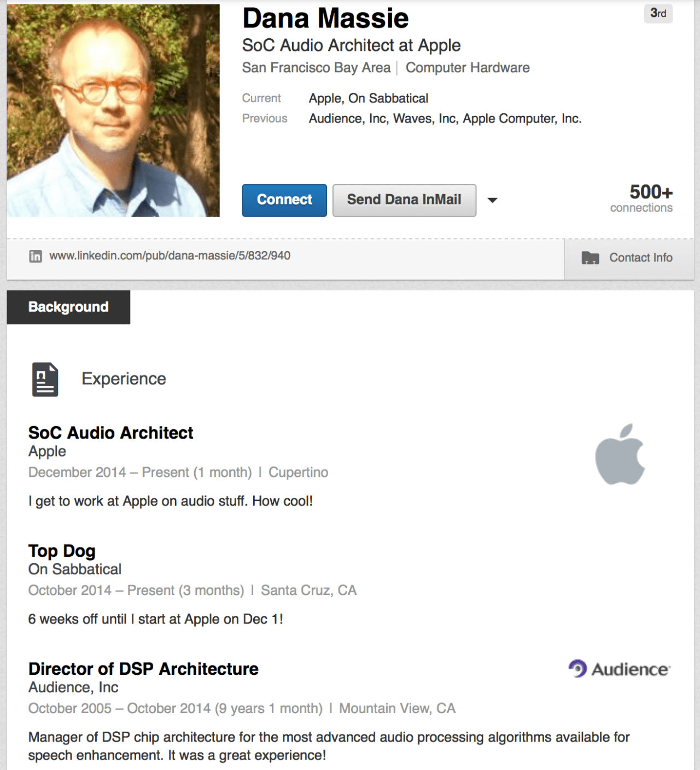Open the Apple company logo
Screen dimensions: 700x770
[620, 454]
